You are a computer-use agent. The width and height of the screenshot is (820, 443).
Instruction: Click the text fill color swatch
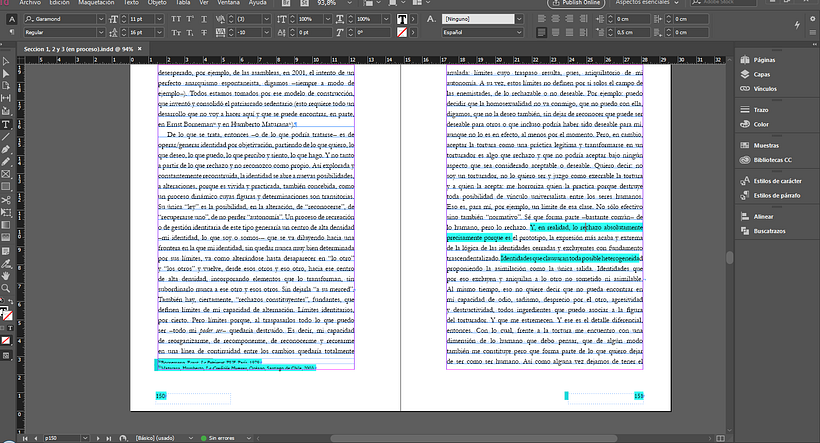[402, 19]
